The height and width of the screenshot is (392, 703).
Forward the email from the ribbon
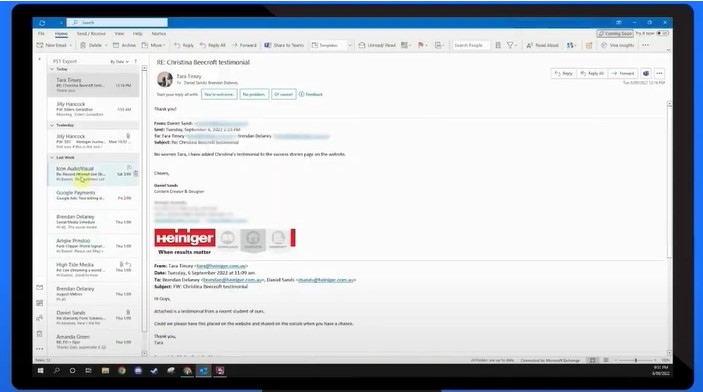[x=244, y=45]
